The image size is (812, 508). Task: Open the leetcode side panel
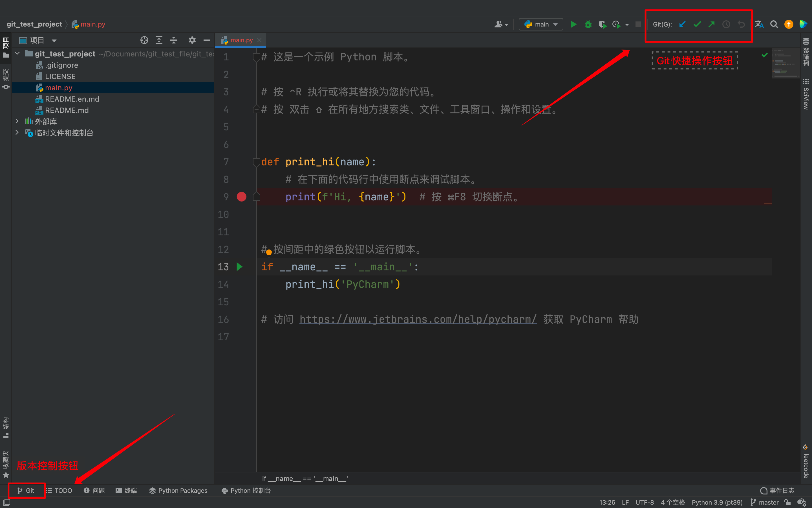[806, 461]
